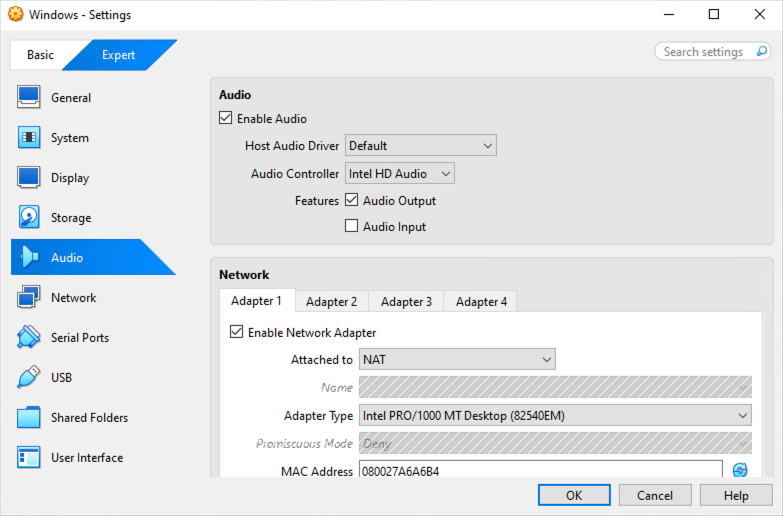Open the Display screen icon
Screen dimensions: 783x516
pos(28,177)
